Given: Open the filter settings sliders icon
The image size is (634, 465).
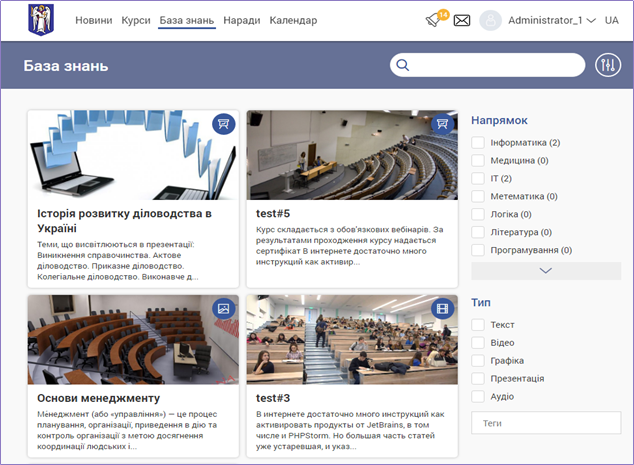Looking at the screenshot, I should click(x=608, y=66).
